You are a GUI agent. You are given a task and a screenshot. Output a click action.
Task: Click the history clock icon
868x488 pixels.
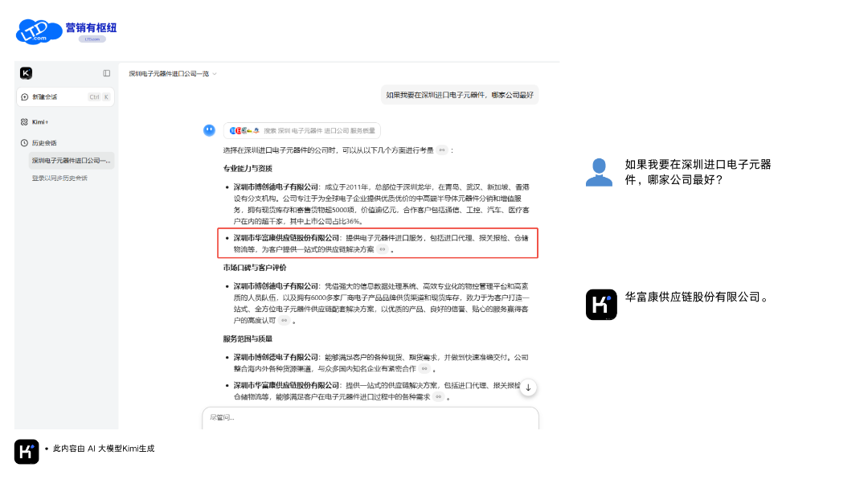24,143
